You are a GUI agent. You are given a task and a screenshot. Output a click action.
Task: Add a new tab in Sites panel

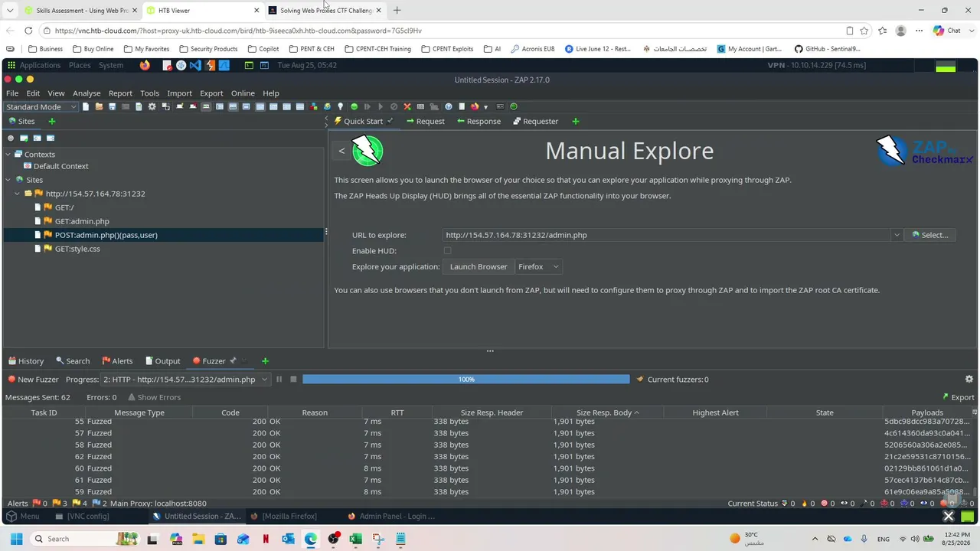coord(52,121)
